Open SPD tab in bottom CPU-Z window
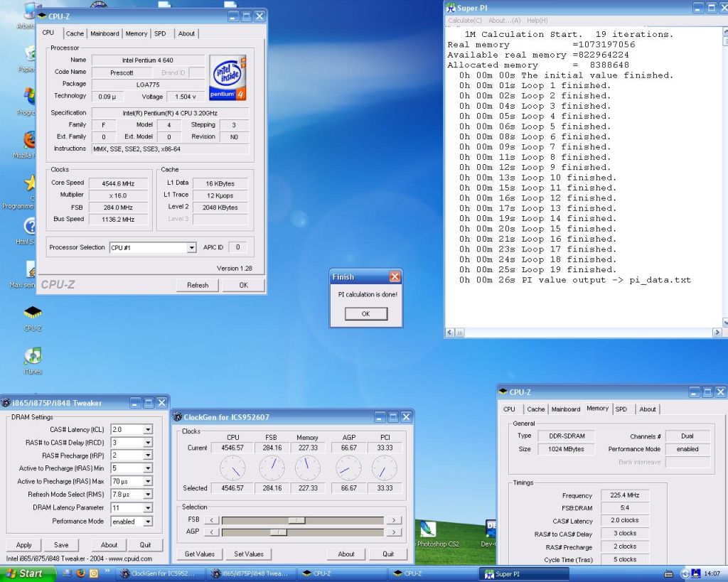Screen dimensions: 728x582 tap(621, 409)
